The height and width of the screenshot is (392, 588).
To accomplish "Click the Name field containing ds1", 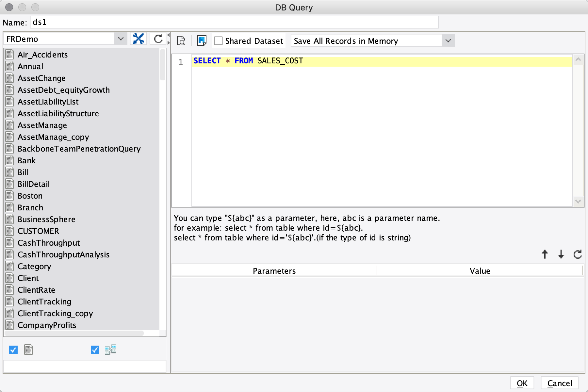I will pyautogui.click(x=131, y=22).
